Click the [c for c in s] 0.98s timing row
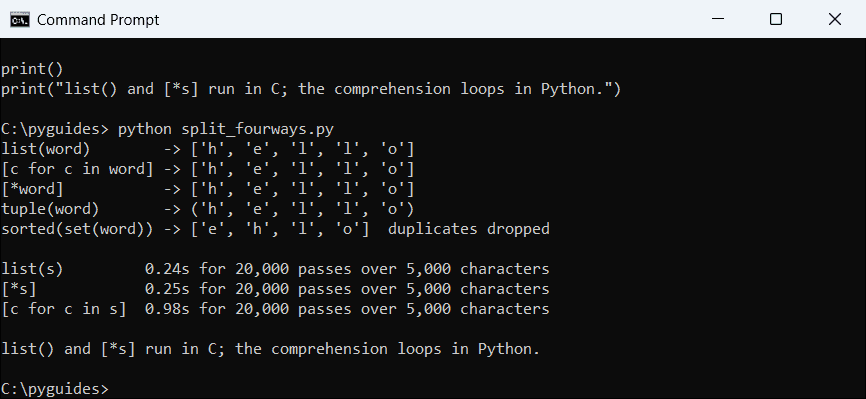 (x=276, y=309)
